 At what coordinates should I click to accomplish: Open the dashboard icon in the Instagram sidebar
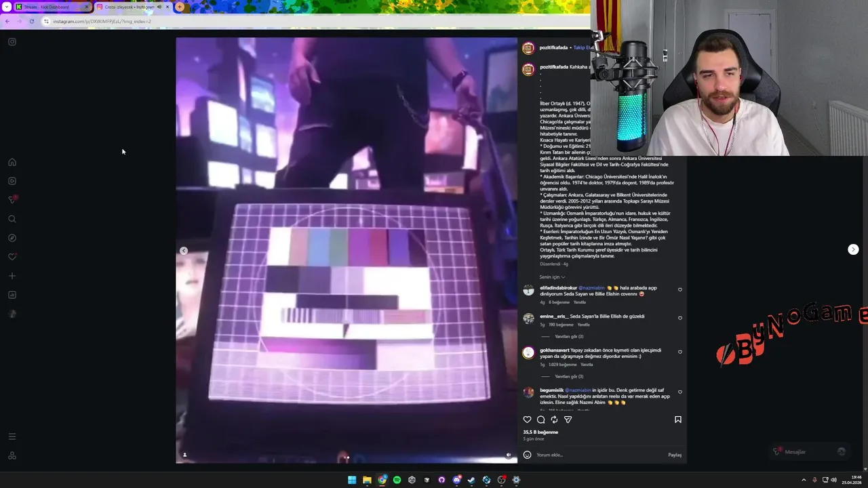point(12,295)
